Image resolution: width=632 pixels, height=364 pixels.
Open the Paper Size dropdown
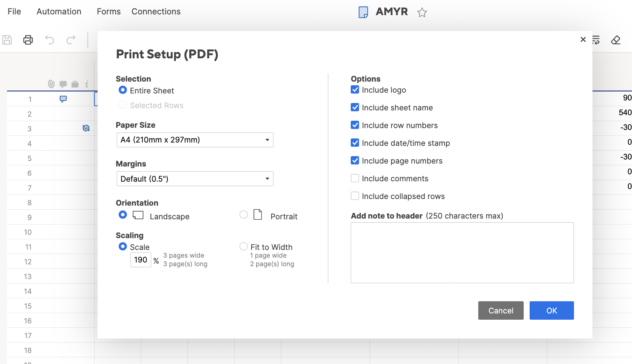click(x=195, y=140)
